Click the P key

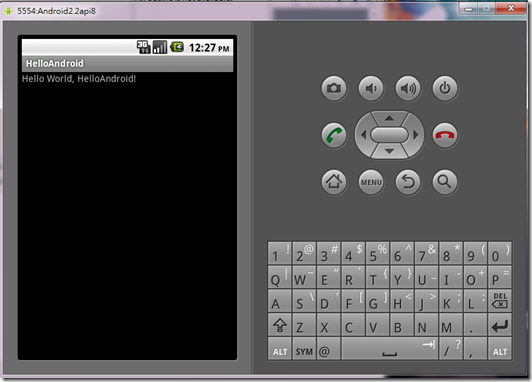click(x=499, y=277)
